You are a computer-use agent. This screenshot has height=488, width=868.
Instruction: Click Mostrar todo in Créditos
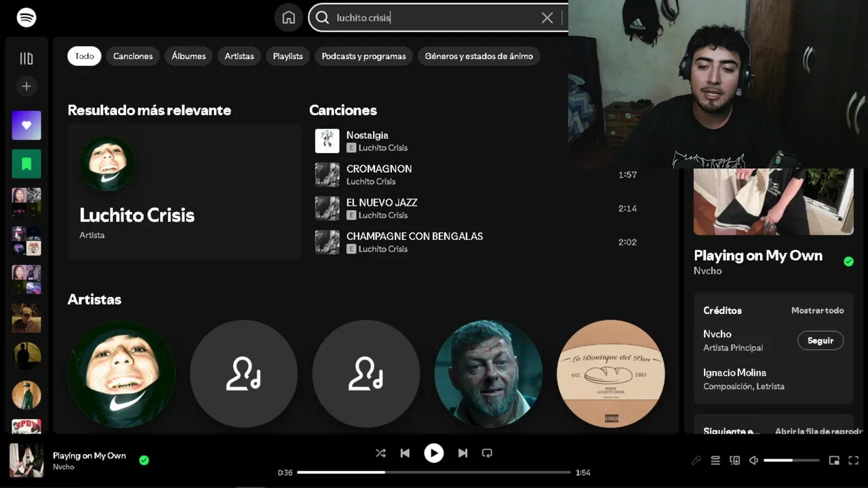click(817, 310)
